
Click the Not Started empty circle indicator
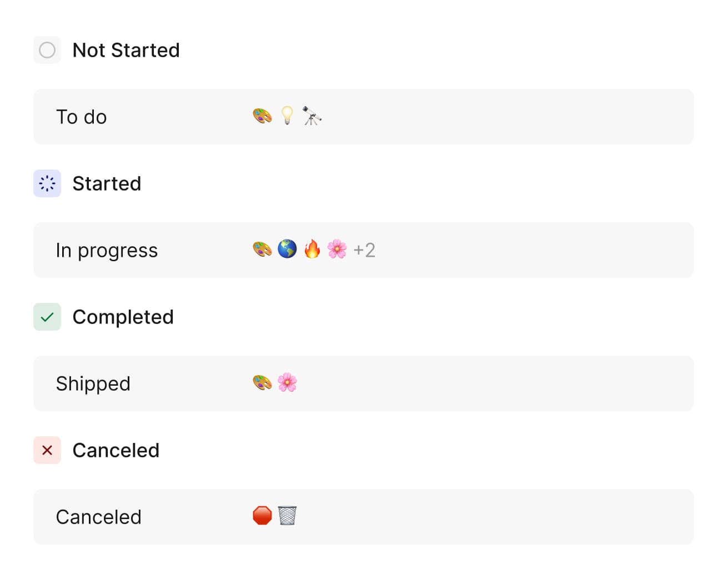[47, 50]
